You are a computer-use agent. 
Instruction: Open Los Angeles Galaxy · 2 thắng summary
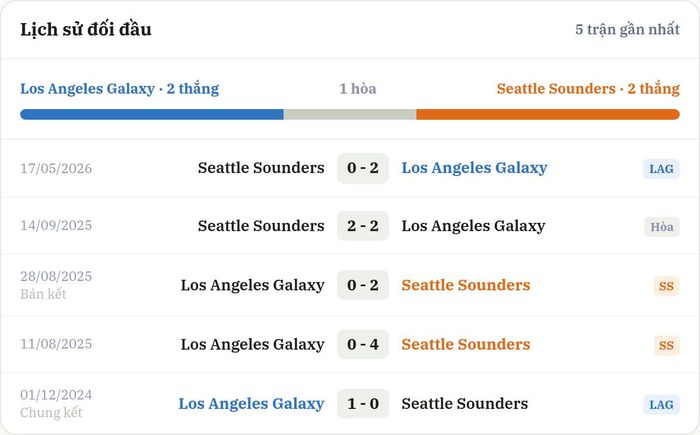point(120,88)
